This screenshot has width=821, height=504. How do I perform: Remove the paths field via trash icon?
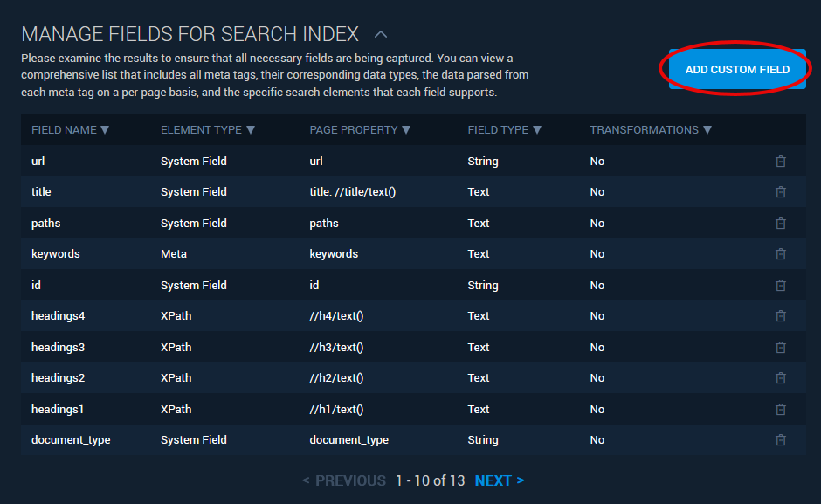(x=780, y=224)
